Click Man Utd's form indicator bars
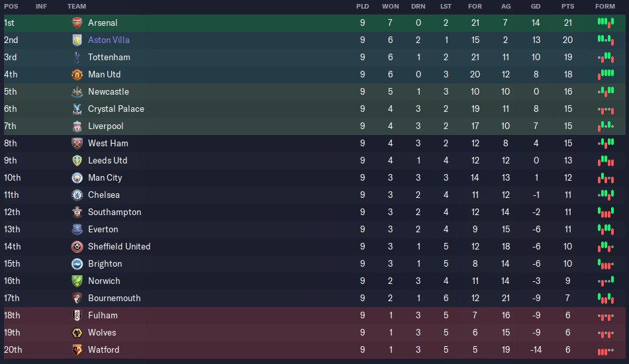This screenshot has height=364, width=629. [x=606, y=75]
